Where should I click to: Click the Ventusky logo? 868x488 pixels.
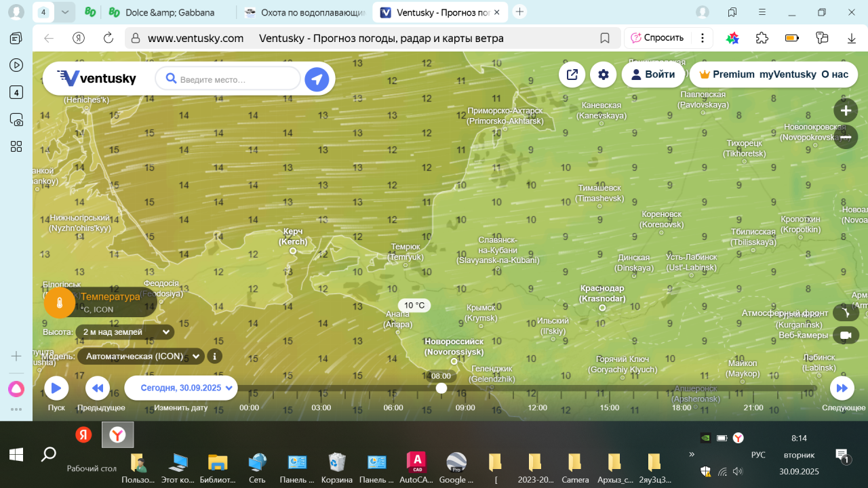click(96, 79)
